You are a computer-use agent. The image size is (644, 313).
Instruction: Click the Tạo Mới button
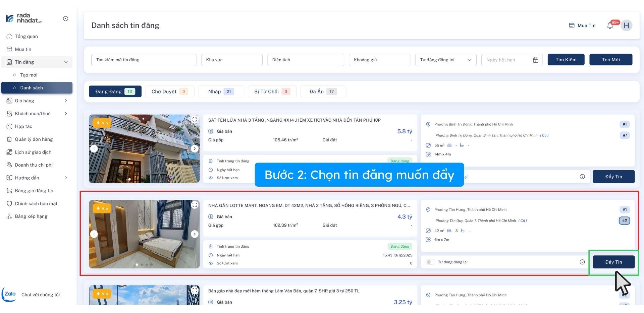[610, 60]
